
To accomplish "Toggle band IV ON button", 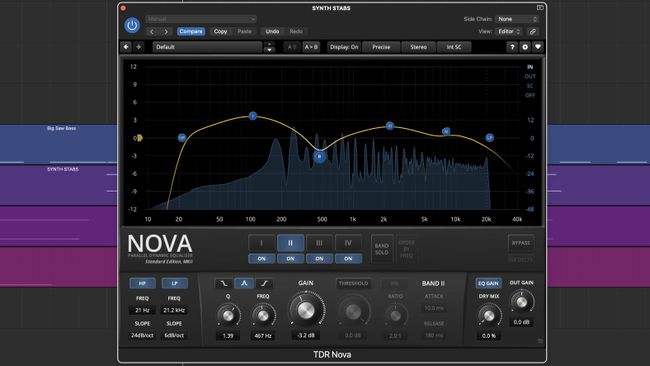I will tap(348, 259).
